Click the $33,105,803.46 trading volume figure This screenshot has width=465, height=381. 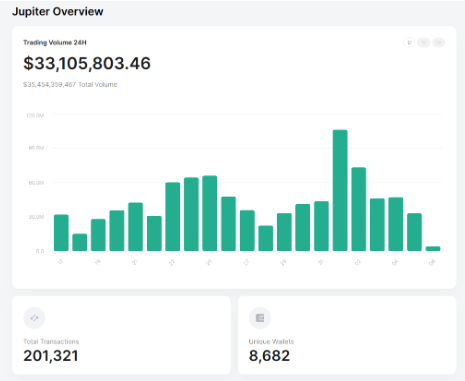tap(87, 63)
